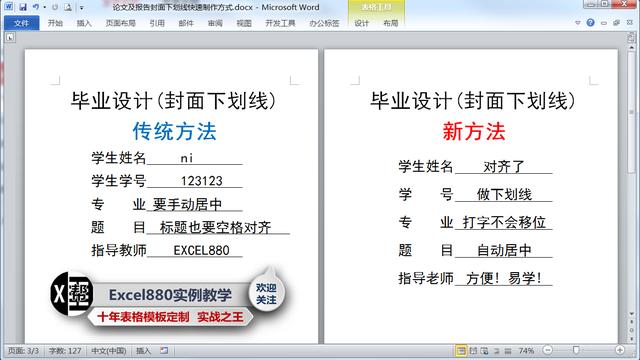The width and height of the screenshot is (640, 360).
Task: Click the Save icon in quick access toolbar
Action: 22,7
